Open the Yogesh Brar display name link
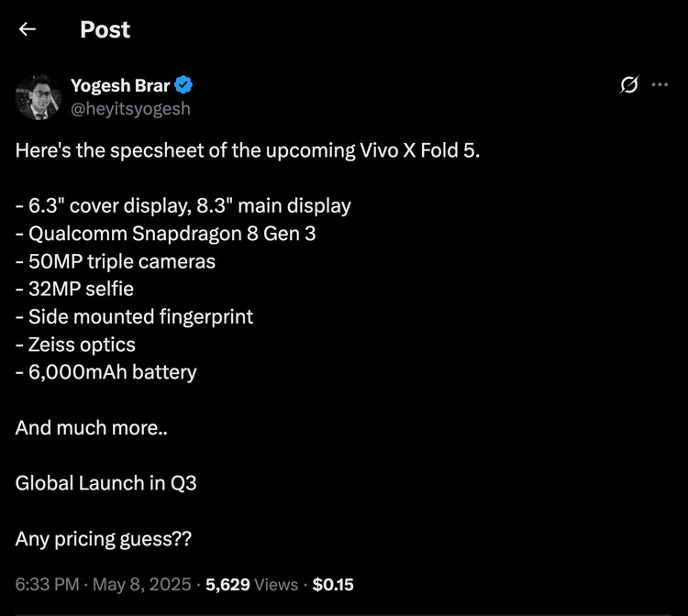Image resolution: width=688 pixels, height=616 pixels. [120, 86]
